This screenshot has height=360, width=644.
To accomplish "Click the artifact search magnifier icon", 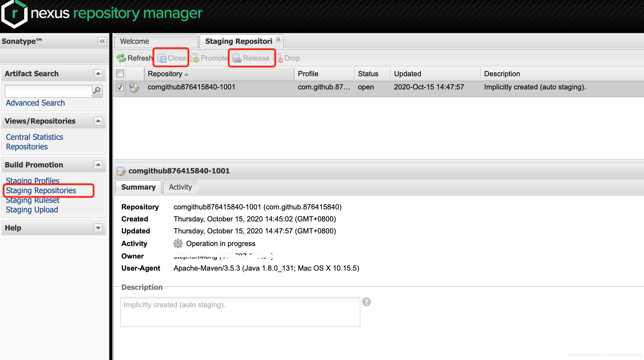I will tap(97, 91).
